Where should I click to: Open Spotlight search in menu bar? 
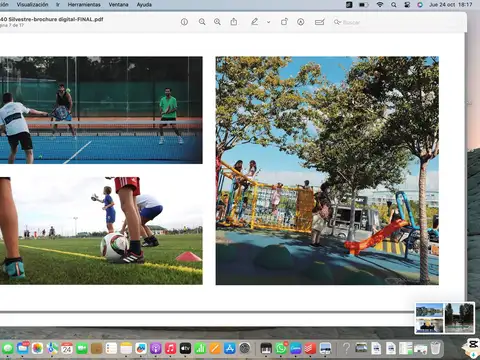[x=394, y=5]
